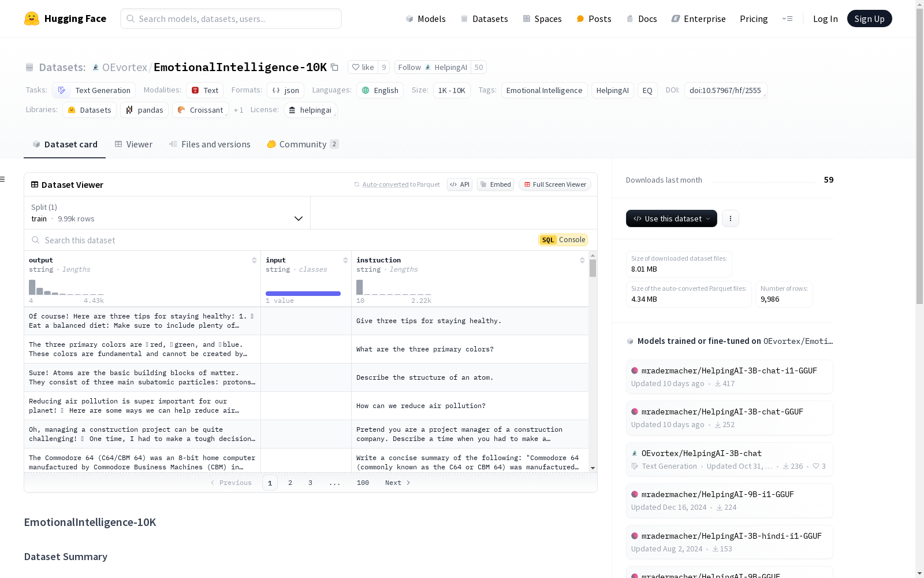Visit the Enterprise page
The image size is (924, 578).
click(x=698, y=18)
